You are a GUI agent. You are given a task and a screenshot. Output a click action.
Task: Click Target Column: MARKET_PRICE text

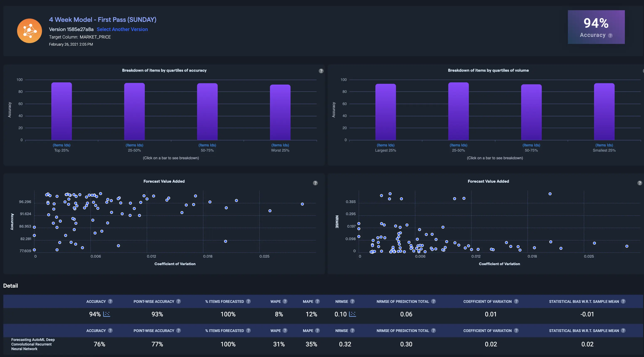80,37
